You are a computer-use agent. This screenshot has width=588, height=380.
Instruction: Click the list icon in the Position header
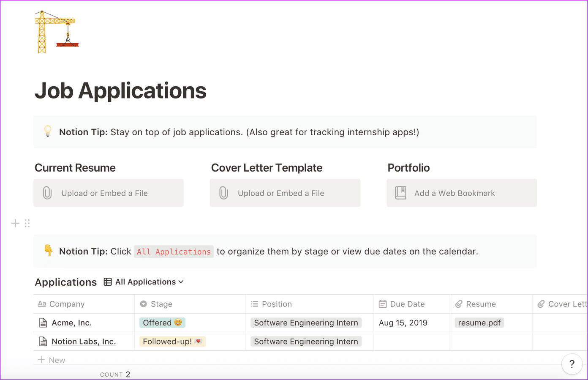(x=254, y=304)
